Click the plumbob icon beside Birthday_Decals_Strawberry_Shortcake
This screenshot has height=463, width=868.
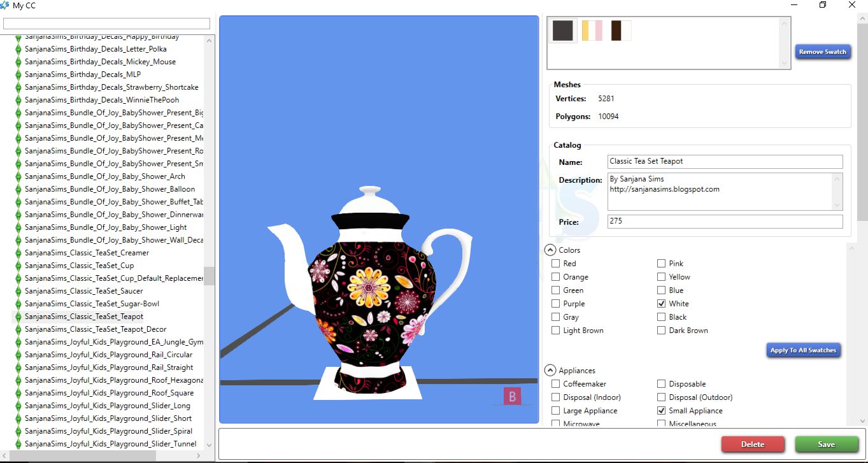[18, 87]
